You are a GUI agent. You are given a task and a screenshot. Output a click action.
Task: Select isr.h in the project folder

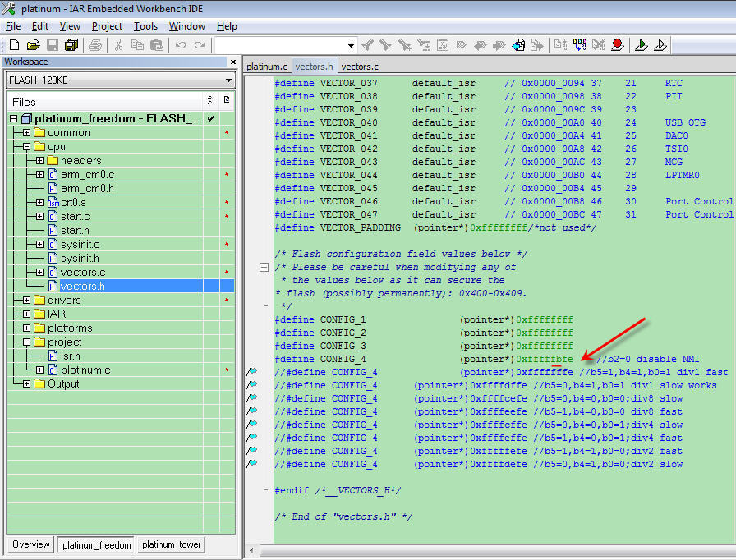[x=71, y=356]
